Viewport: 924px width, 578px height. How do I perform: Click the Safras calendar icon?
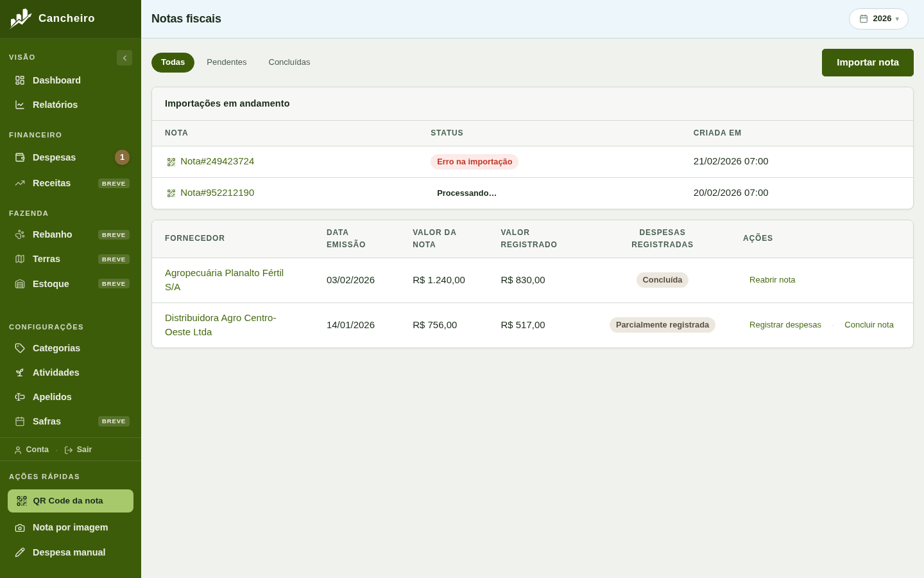[20, 421]
